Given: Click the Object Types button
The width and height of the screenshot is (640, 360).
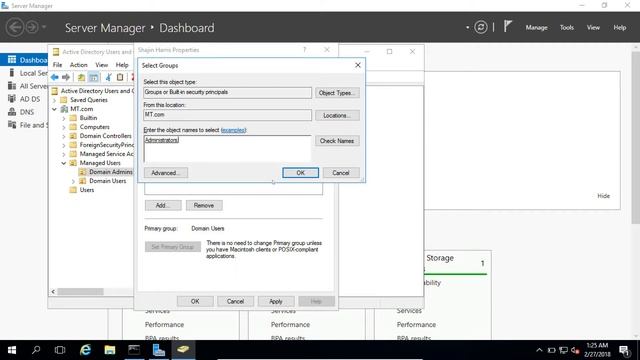Looking at the screenshot, I should click(x=337, y=93).
